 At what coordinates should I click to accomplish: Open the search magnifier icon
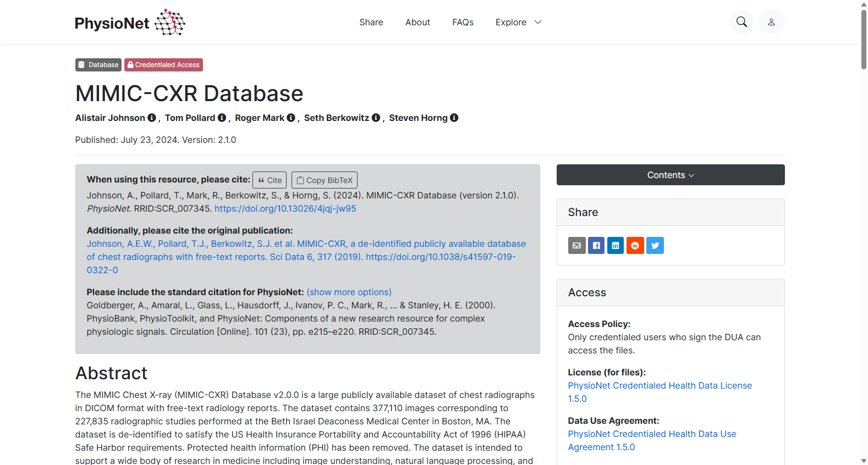[x=741, y=22]
